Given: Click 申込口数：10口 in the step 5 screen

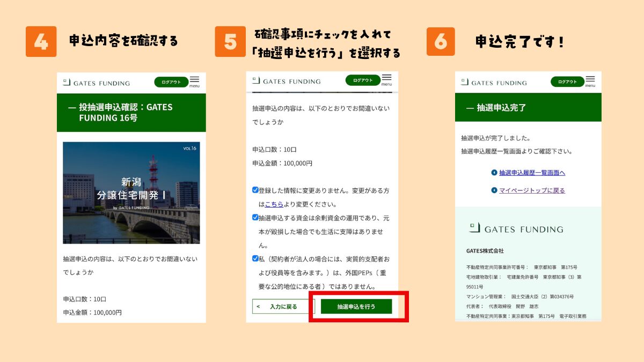Looking at the screenshot, I should click(x=274, y=150).
